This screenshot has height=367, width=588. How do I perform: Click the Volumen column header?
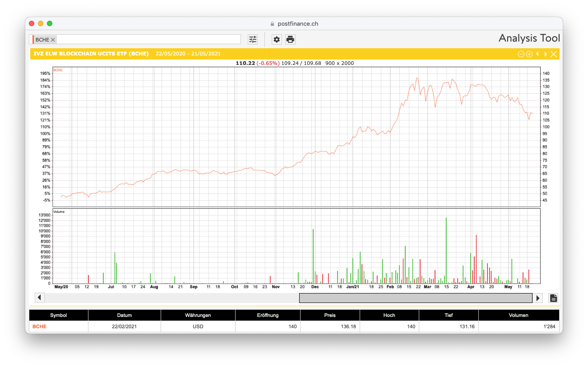(519, 315)
